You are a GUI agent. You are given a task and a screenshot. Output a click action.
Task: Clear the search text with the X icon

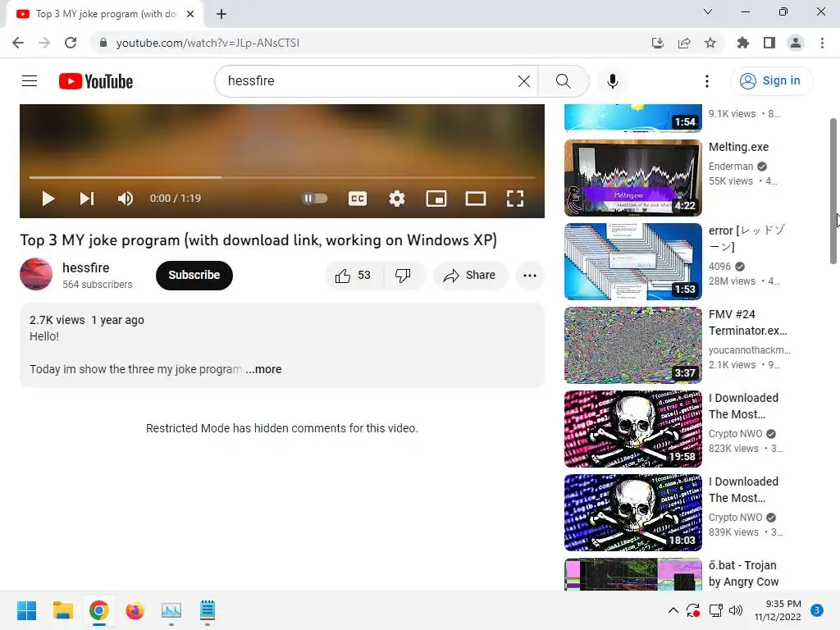click(524, 81)
